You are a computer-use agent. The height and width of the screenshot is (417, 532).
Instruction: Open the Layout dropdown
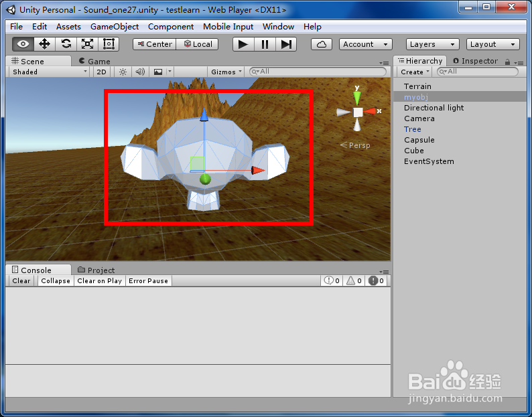coord(492,44)
